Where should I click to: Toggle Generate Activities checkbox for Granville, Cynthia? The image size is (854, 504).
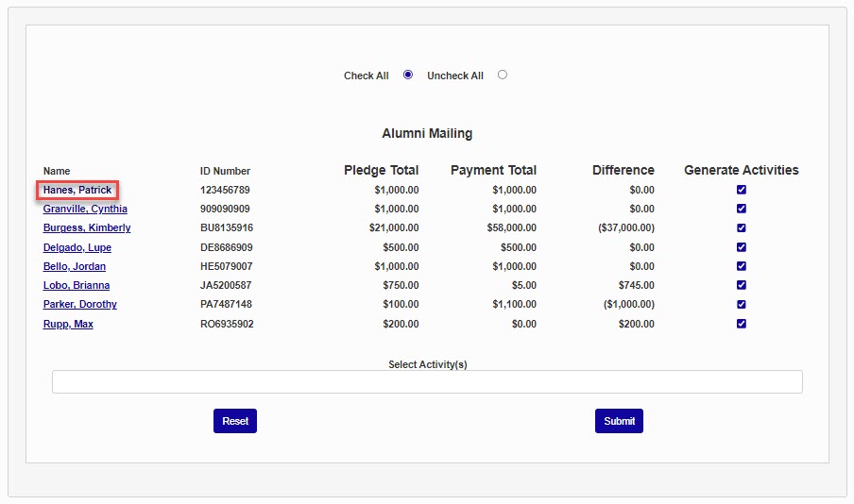[x=742, y=209]
